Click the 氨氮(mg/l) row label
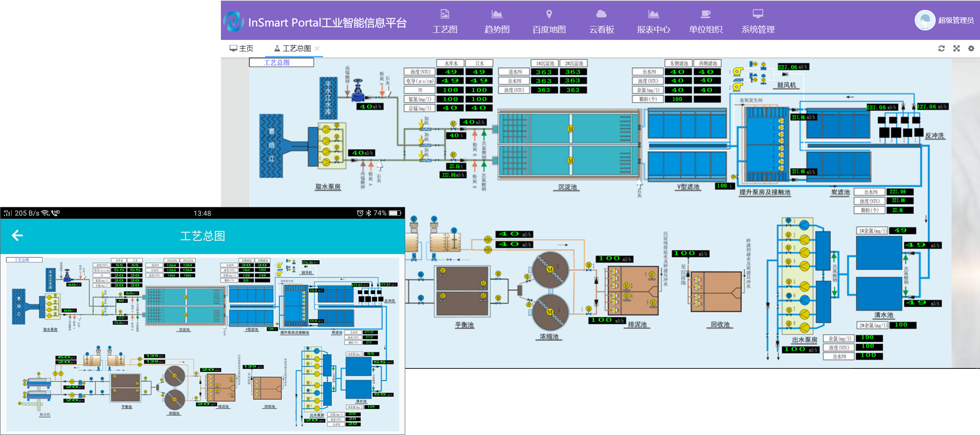 tap(419, 99)
